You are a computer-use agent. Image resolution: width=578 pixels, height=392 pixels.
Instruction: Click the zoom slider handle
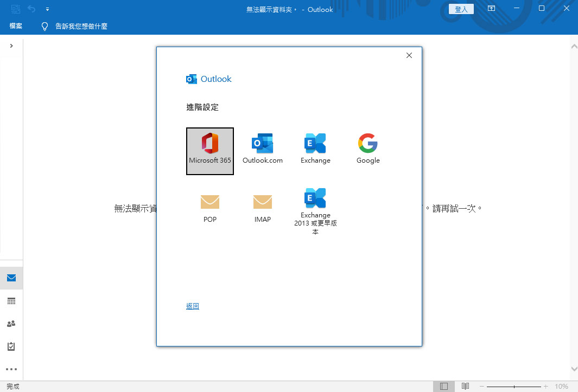coord(514,387)
